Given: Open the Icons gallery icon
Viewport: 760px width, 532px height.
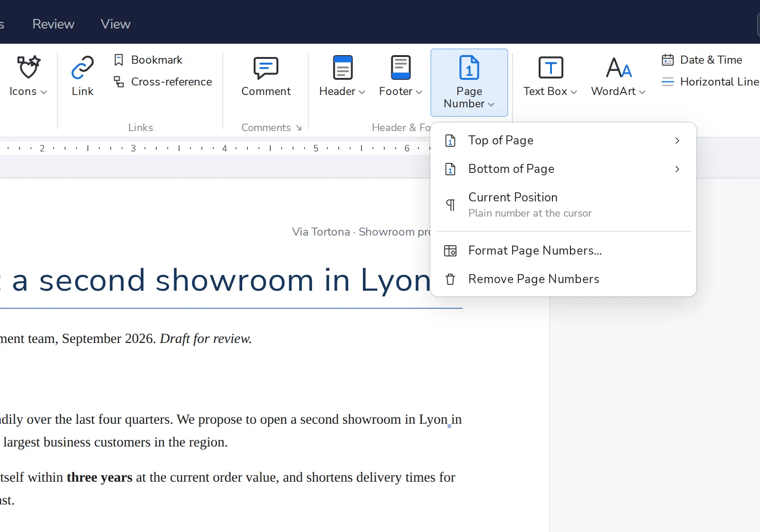Looking at the screenshot, I should (x=28, y=67).
